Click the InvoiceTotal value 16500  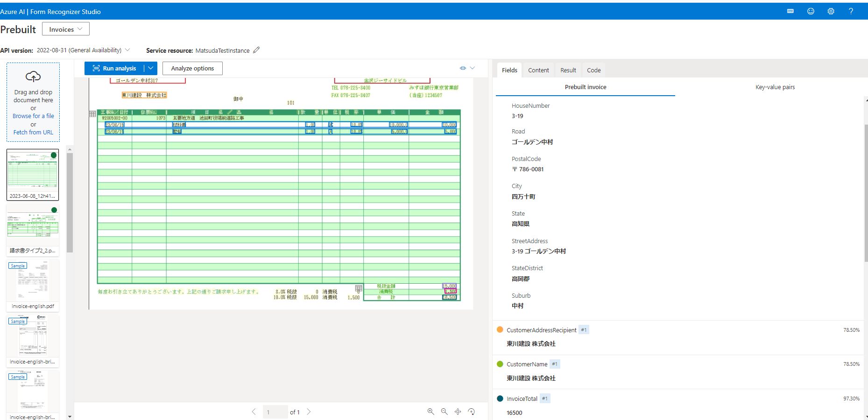click(x=515, y=413)
